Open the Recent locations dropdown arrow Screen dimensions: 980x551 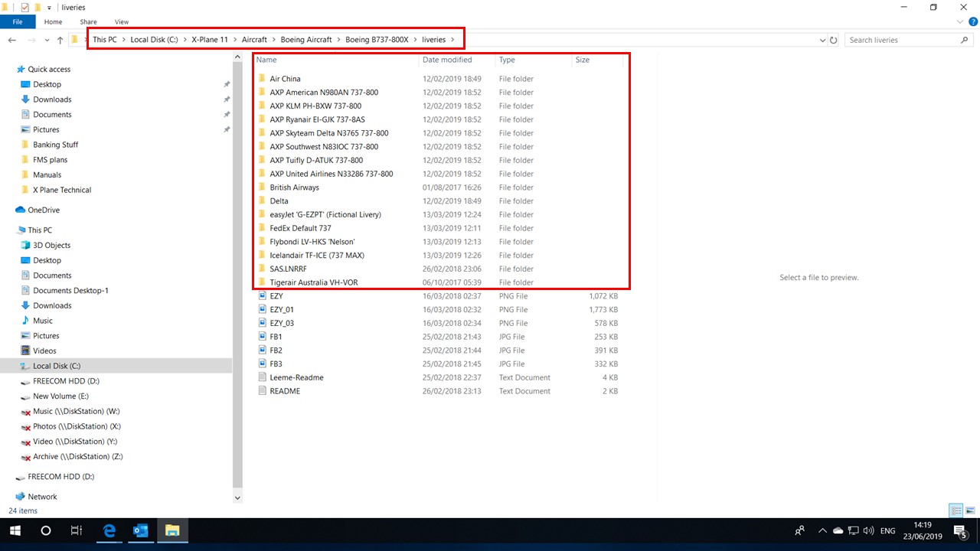pos(46,40)
